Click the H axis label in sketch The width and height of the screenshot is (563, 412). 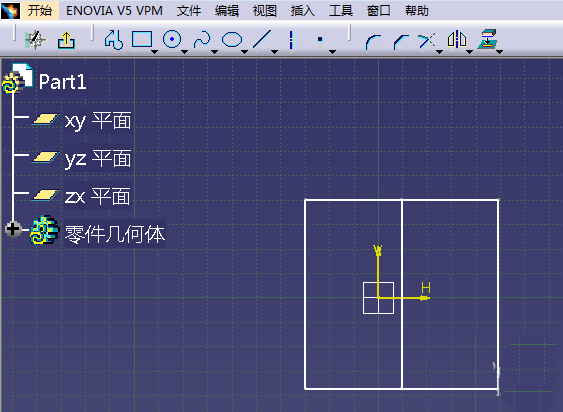tap(426, 288)
